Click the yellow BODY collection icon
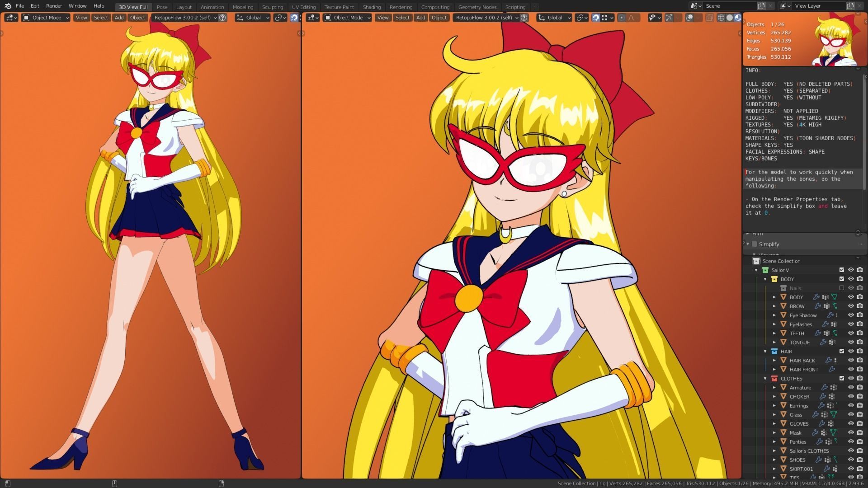 774,279
